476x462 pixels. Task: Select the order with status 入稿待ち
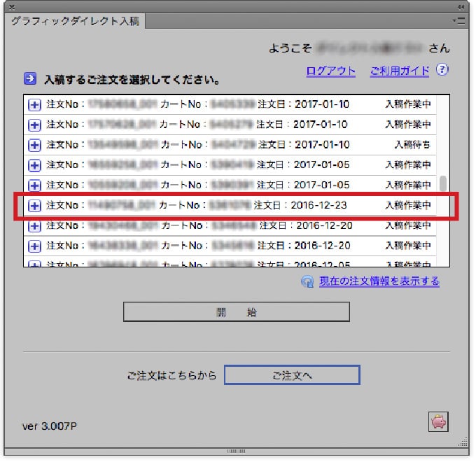pyautogui.click(x=230, y=145)
